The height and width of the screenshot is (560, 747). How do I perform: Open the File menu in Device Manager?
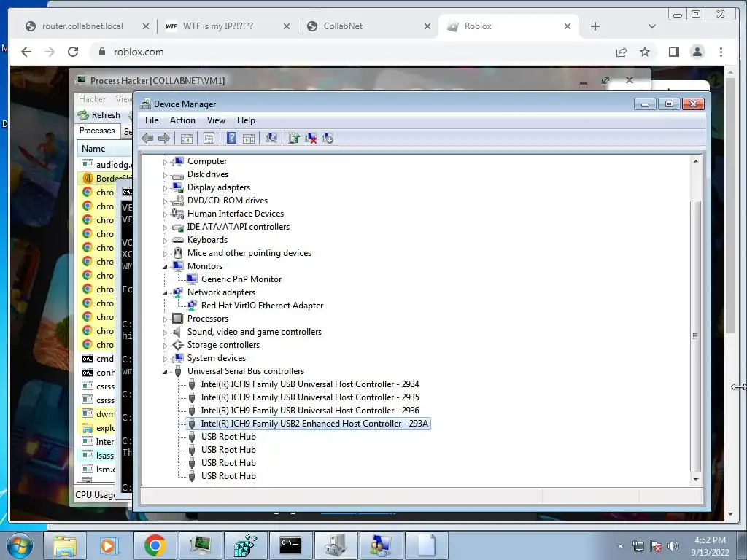(152, 120)
